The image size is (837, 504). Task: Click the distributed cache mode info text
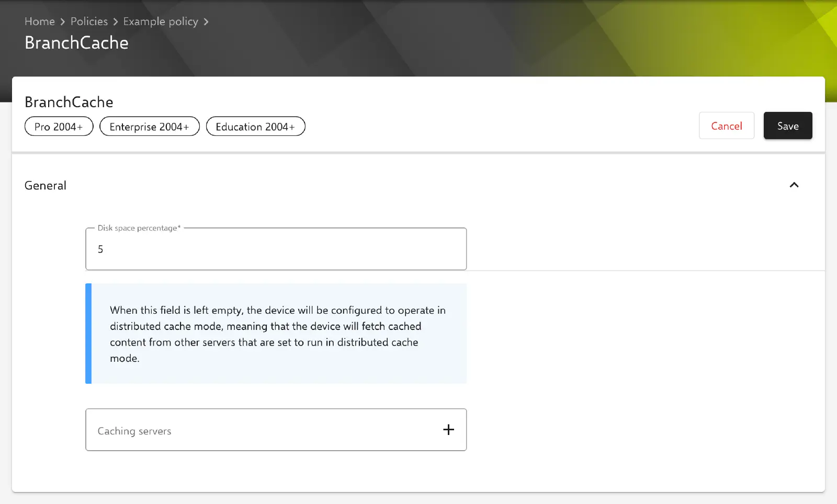click(x=278, y=334)
